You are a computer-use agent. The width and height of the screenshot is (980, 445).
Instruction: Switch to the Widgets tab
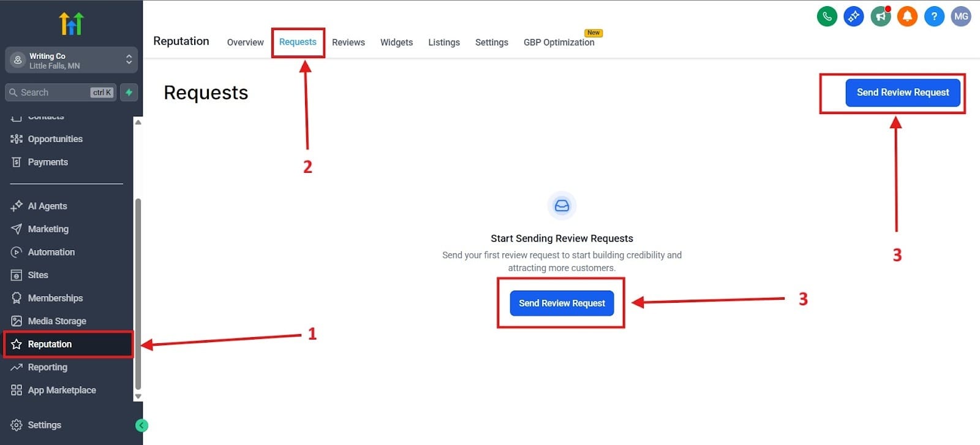point(396,42)
